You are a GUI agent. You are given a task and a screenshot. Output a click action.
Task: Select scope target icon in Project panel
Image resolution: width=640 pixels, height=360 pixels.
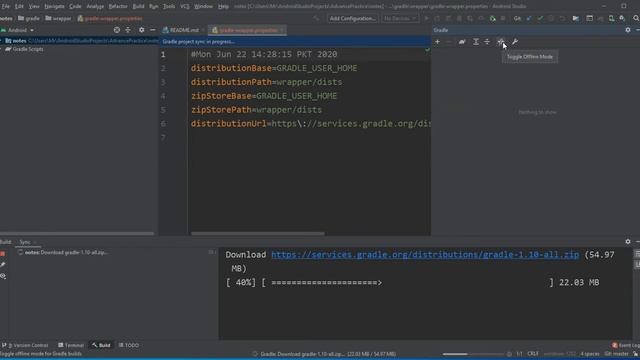(x=117, y=30)
